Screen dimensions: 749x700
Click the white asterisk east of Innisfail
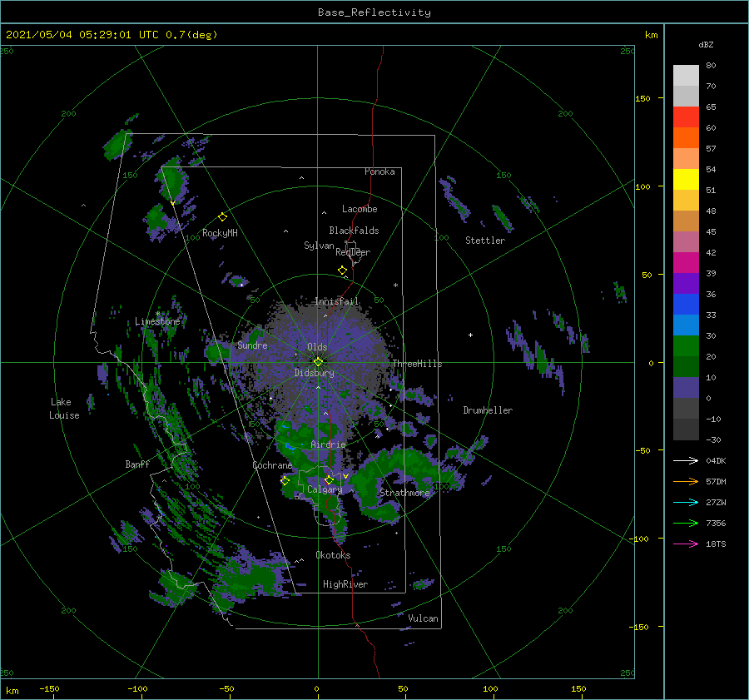tap(395, 285)
